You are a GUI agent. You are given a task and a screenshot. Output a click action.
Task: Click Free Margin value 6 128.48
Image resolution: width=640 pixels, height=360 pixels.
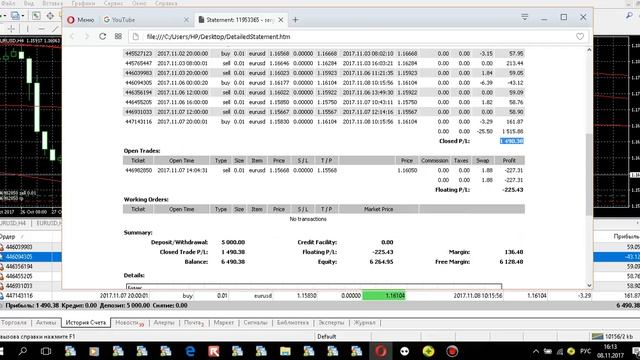coord(511,262)
